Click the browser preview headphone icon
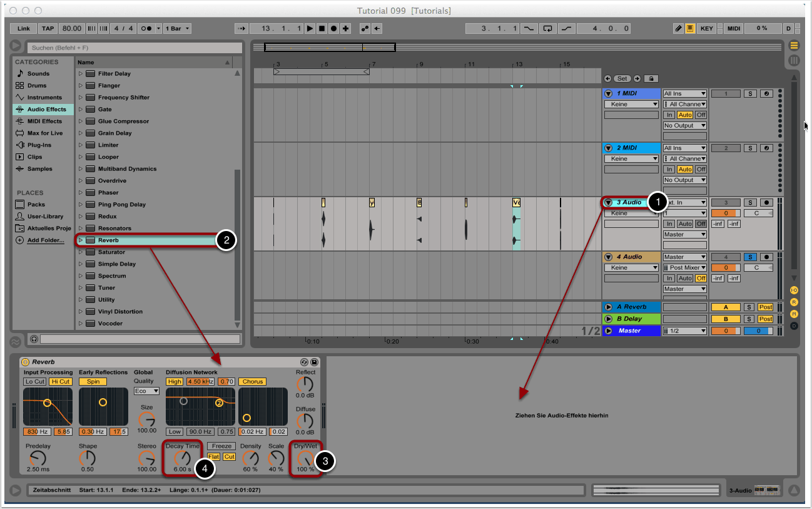Viewport: 812px width, 509px height. [x=34, y=339]
